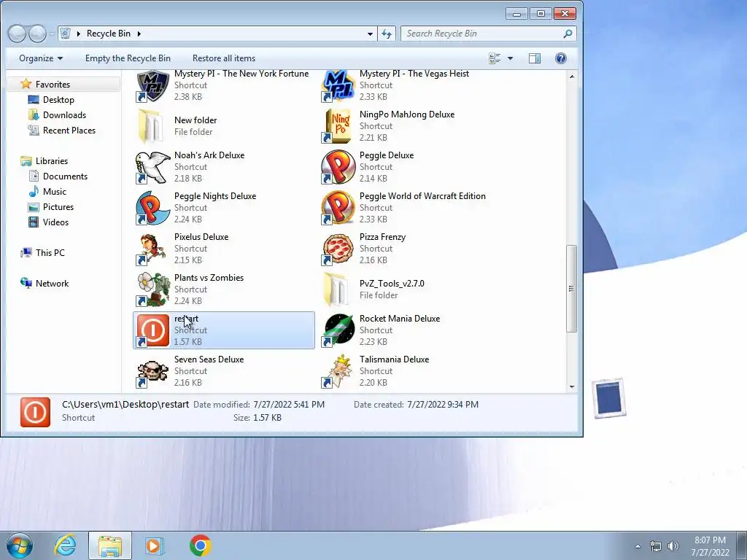Click the network tray icon

(656, 546)
